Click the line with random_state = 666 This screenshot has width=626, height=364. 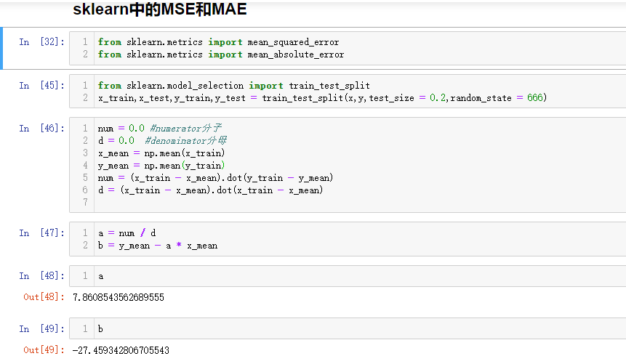point(322,98)
